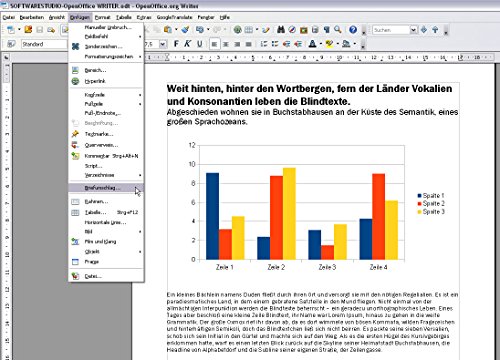
Task: Click the Format Paintbrush icon
Action: pyautogui.click(x=185, y=30)
